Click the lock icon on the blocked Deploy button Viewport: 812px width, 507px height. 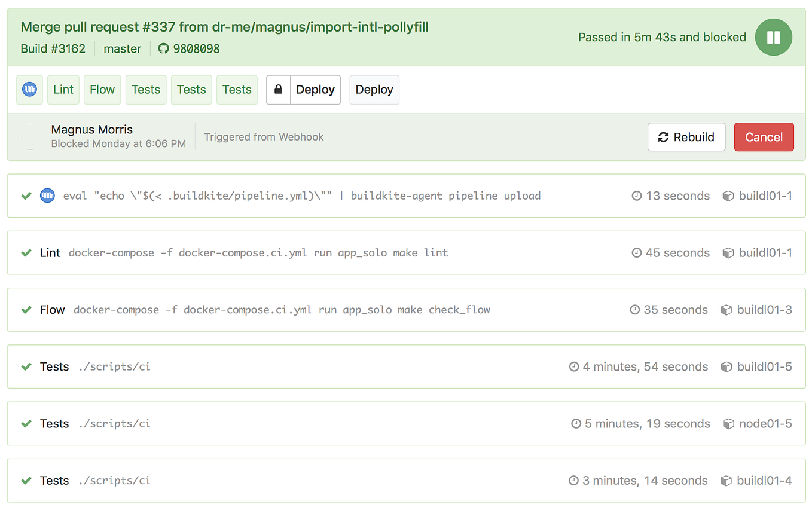278,90
